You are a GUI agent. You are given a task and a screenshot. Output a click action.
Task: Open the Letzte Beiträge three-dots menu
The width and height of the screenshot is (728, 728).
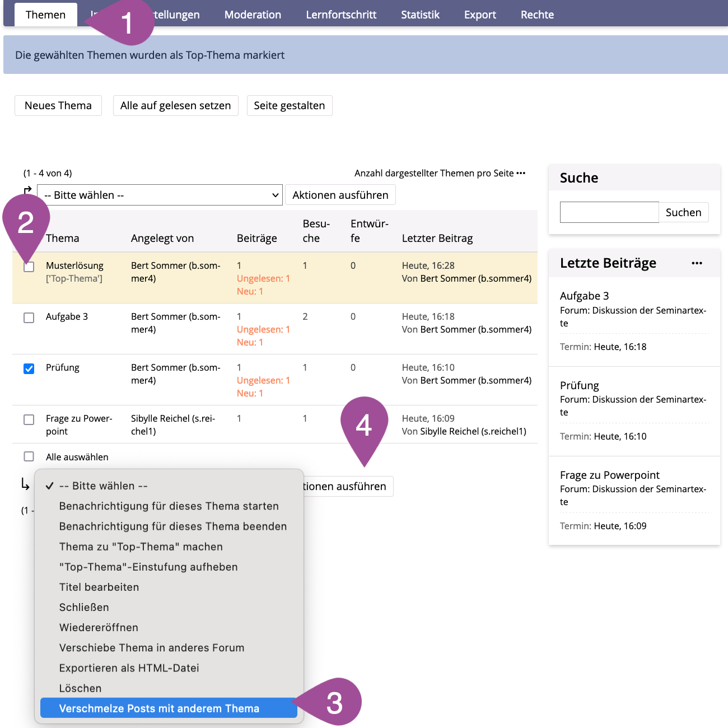coord(696,263)
